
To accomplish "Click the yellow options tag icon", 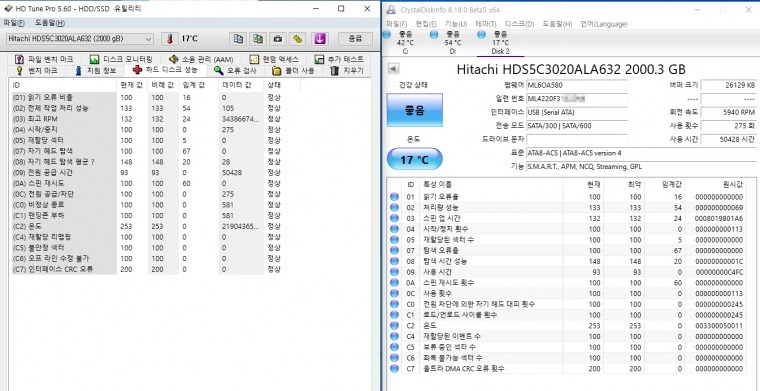I will (299, 39).
